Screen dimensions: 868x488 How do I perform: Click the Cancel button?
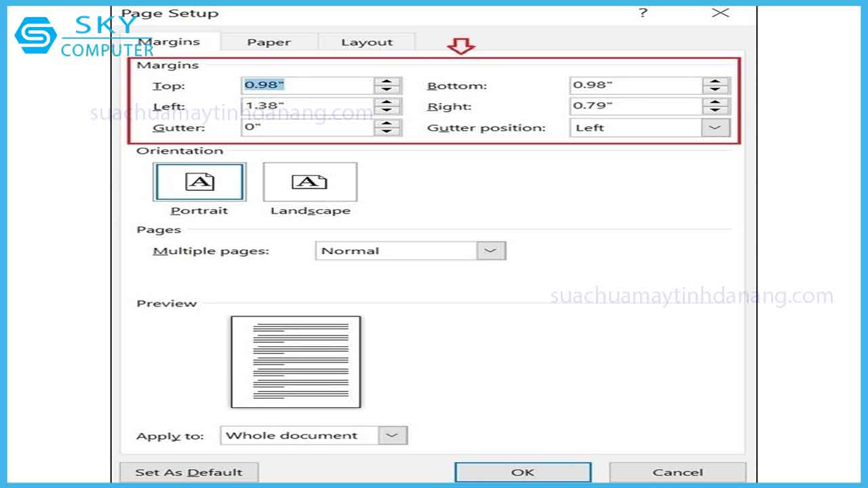tap(677, 472)
